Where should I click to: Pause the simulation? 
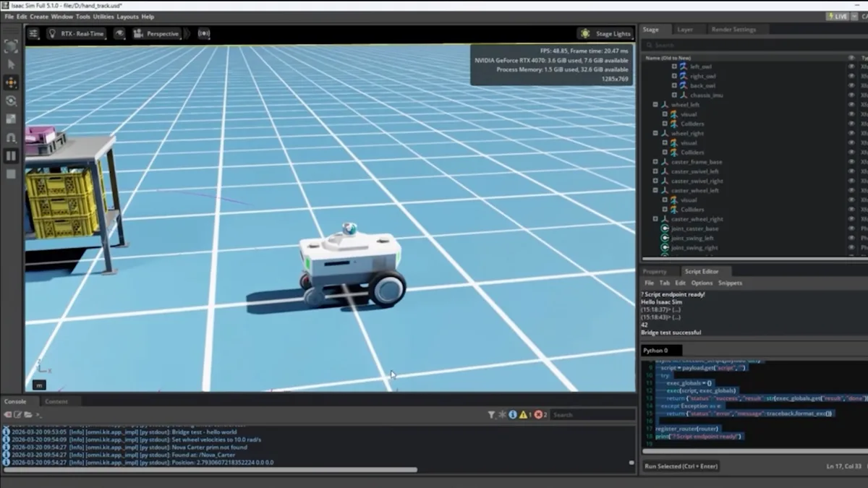coord(11,155)
